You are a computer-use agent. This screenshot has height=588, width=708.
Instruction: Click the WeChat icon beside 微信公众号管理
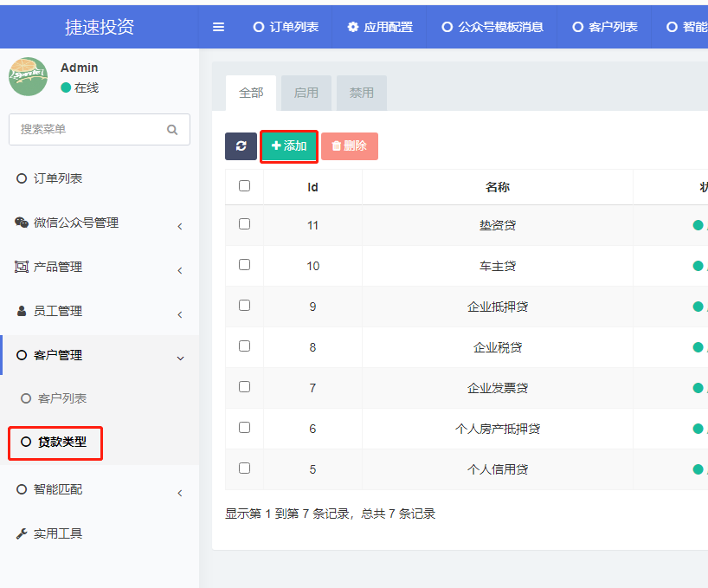tap(22, 223)
